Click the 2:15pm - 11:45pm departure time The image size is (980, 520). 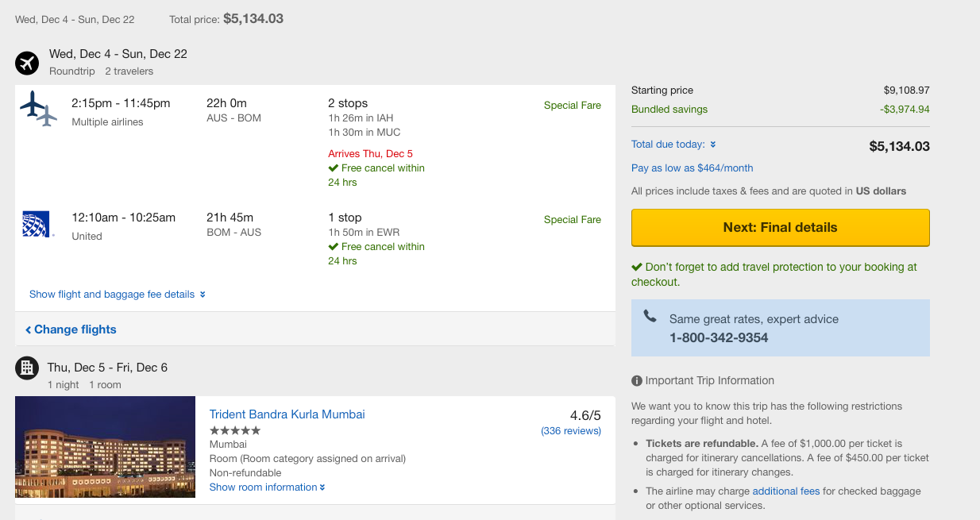tap(121, 103)
